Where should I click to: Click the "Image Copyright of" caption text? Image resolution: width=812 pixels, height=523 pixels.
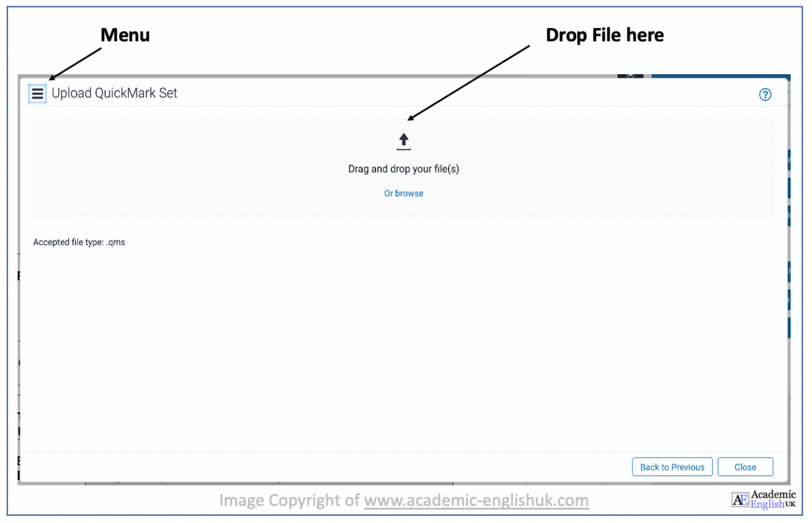coord(290,501)
